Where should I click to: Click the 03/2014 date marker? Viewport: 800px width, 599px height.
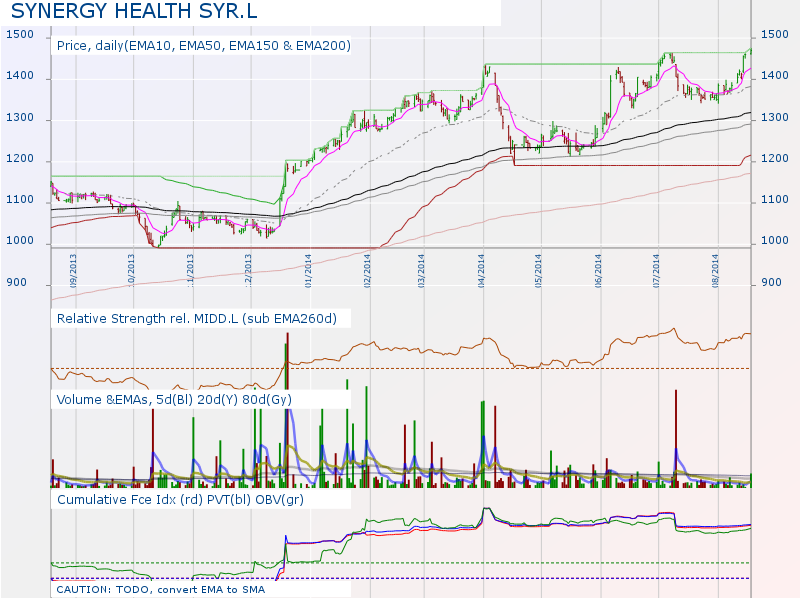pos(422,270)
